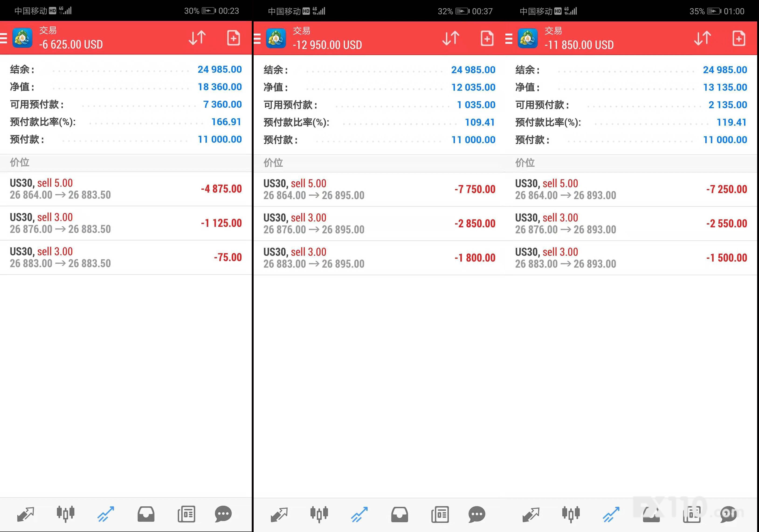This screenshot has width=759, height=532.
Task: Open the chat bubble tab in the left (00:23) phone
Action: [223, 514]
